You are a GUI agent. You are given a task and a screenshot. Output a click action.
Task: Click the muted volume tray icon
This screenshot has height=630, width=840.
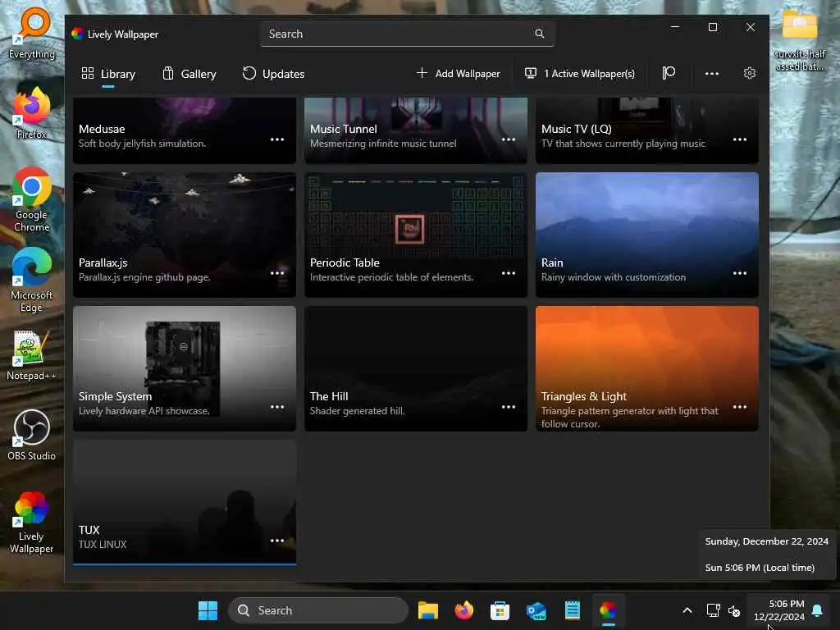[734, 610]
